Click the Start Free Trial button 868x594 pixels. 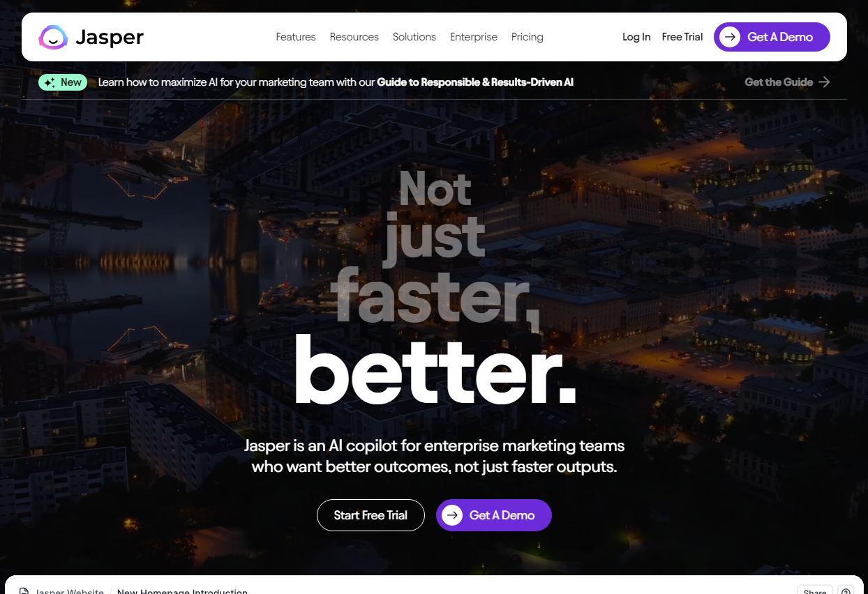(371, 515)
